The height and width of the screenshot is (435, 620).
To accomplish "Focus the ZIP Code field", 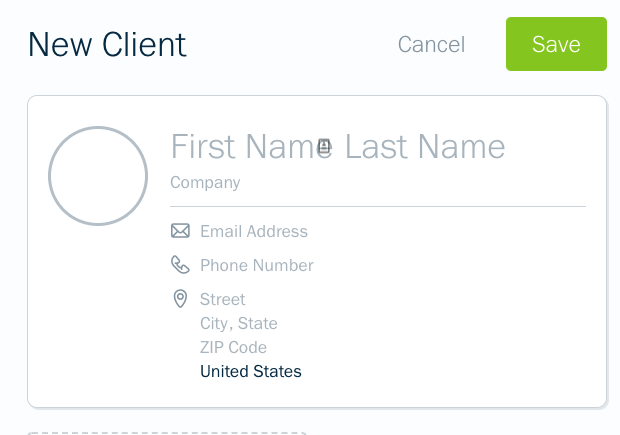I will point(233,348).
